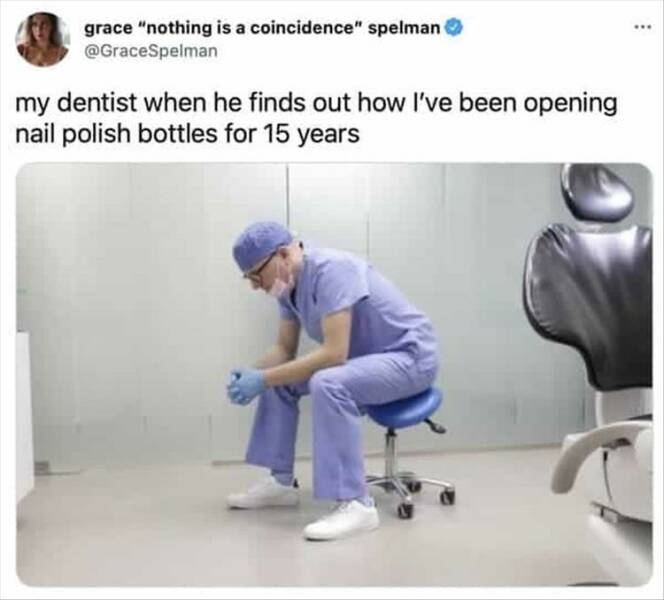Click the blue saddle stool seat
This screenshot has width=664, height=600.
pyautogui.click(x=404, y=407)
